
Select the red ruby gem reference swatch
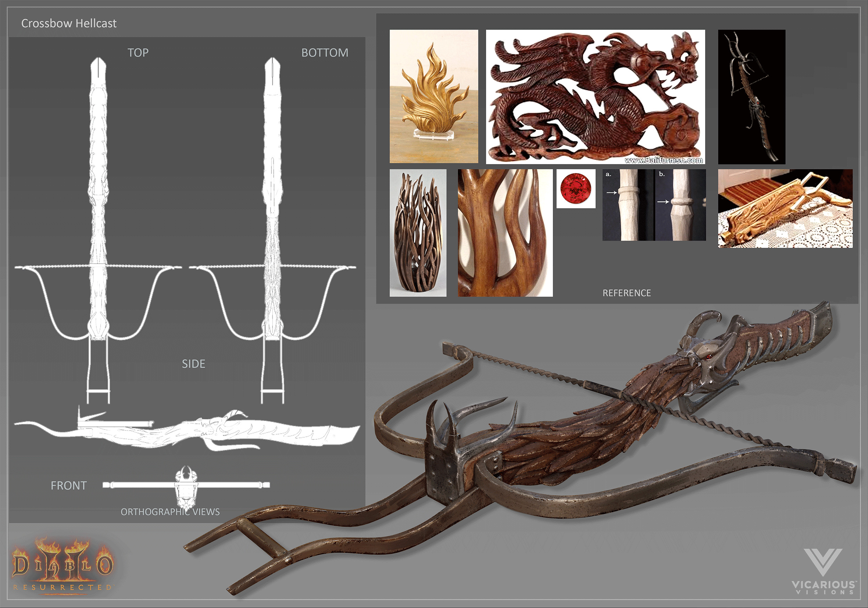click(576, 188)
